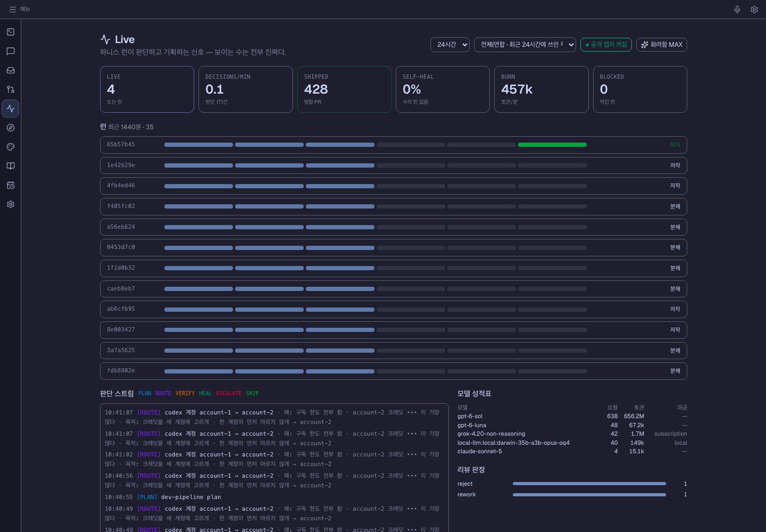Open settings gear in the top bar

[x=754, y=10]
